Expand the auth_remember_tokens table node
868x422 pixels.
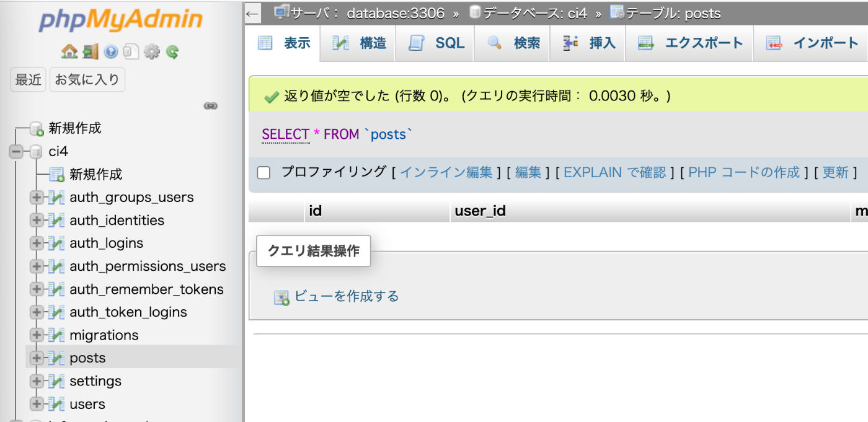coord(37,289)
